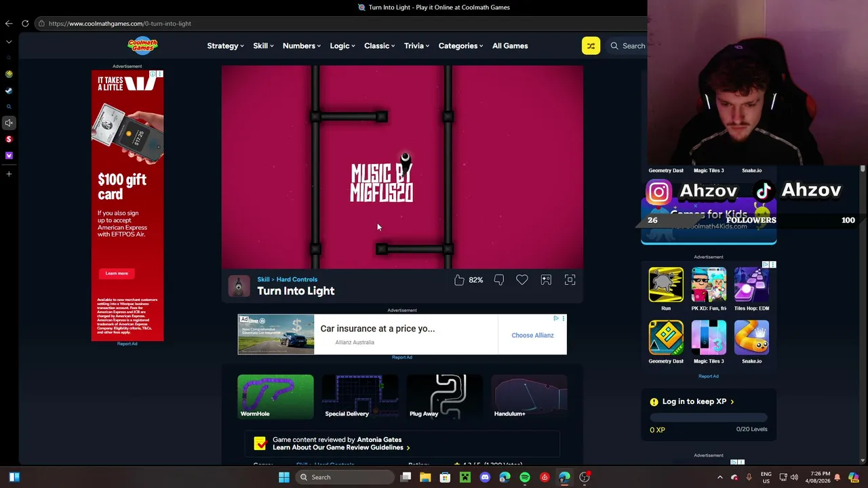Click the Choose Allianz ad button
This screenshot has height=488, width=868.
tap(532, 335)
